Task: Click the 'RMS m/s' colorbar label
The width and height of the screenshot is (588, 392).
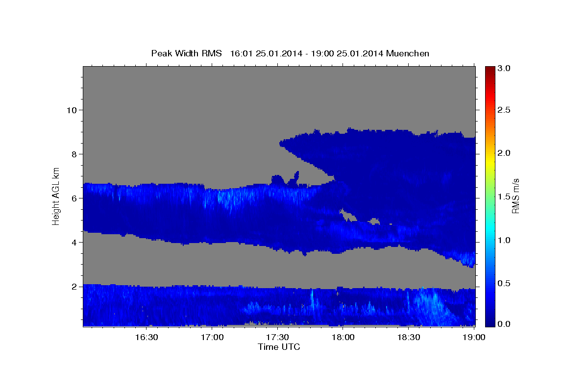Action: pyautogui.click(x=515, y=196)
